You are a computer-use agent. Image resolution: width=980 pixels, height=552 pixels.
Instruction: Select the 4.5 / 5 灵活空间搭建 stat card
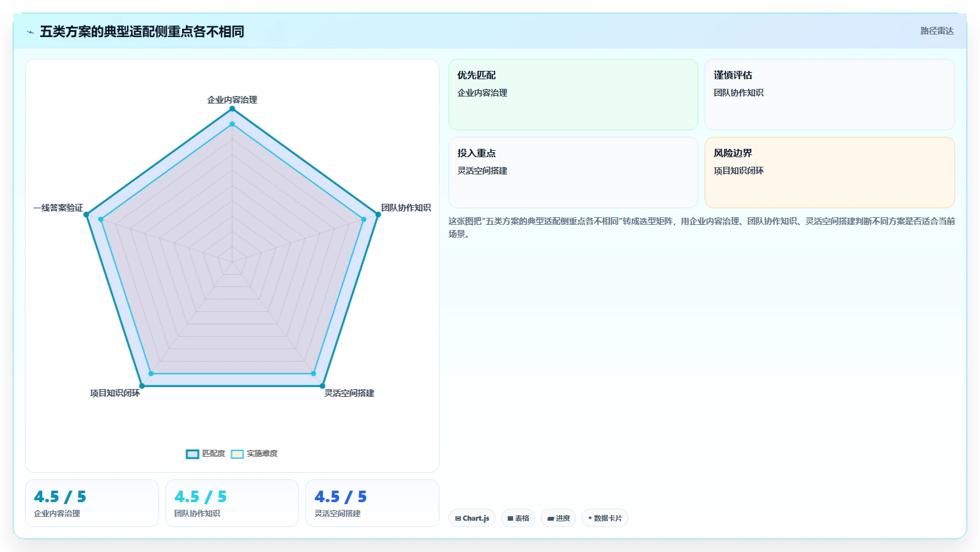[x=372, y=503]
